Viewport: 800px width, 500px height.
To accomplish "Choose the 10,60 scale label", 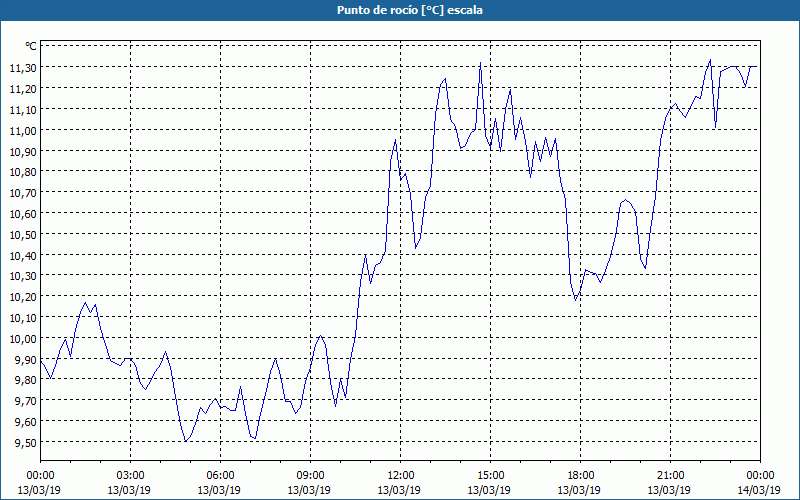I will tap(23, 213).
